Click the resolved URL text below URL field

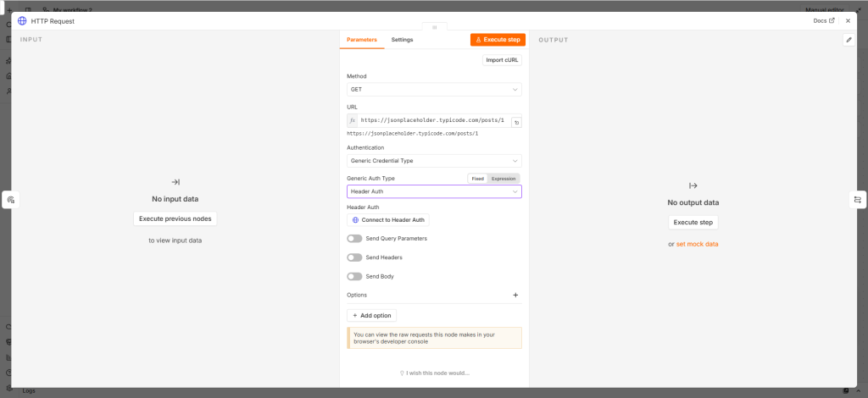pos(413,133)
